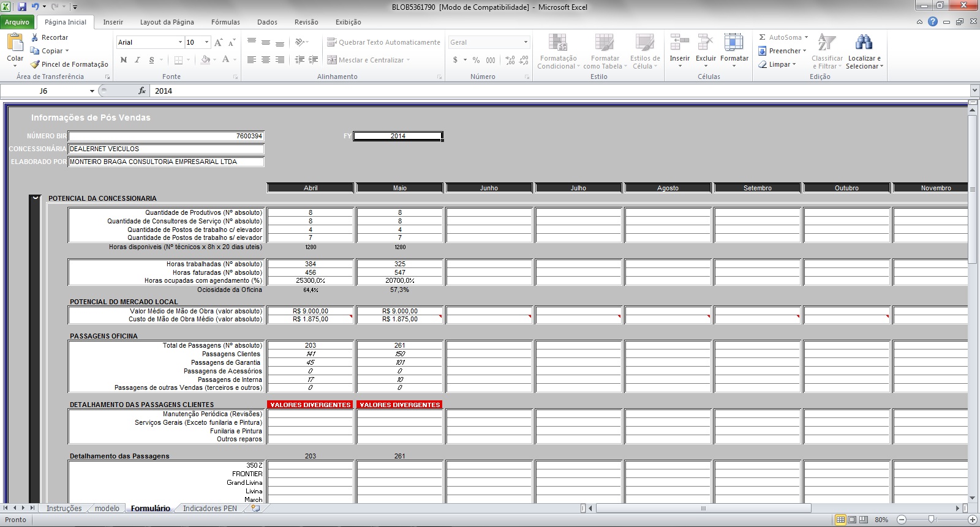This screenshot has width=980, height=527.
Task: Open the Geral number format dropdown
Action: [526, 42]
